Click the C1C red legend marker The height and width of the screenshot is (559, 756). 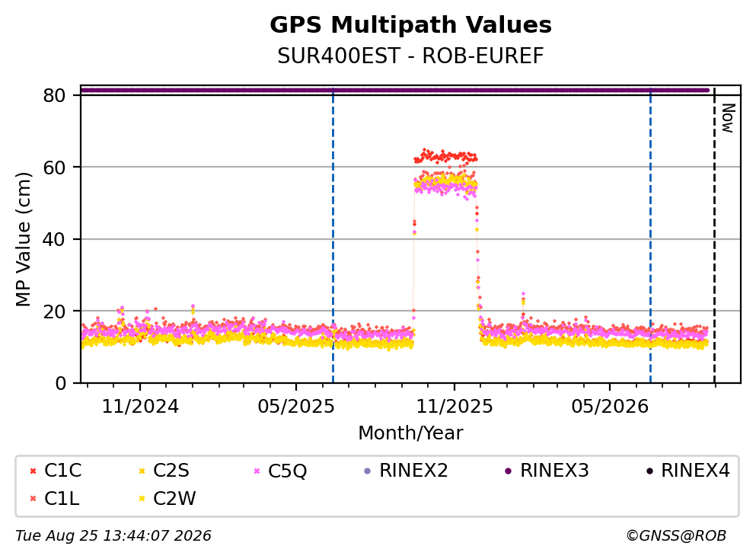(33, 471)
